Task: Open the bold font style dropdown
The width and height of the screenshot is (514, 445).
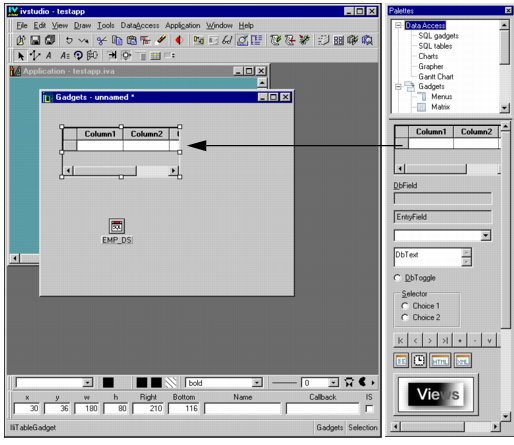Action: [x=257, y=383]
